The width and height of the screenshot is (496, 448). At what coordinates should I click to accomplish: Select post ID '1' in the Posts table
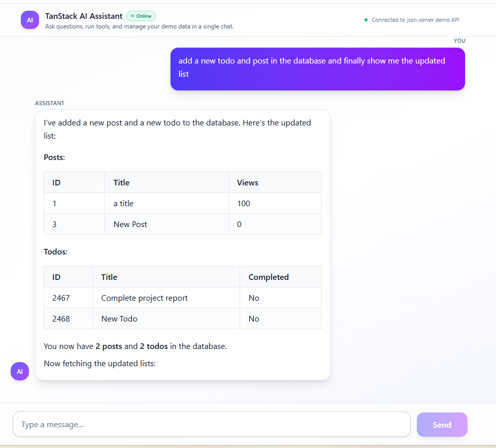point(54,203)
